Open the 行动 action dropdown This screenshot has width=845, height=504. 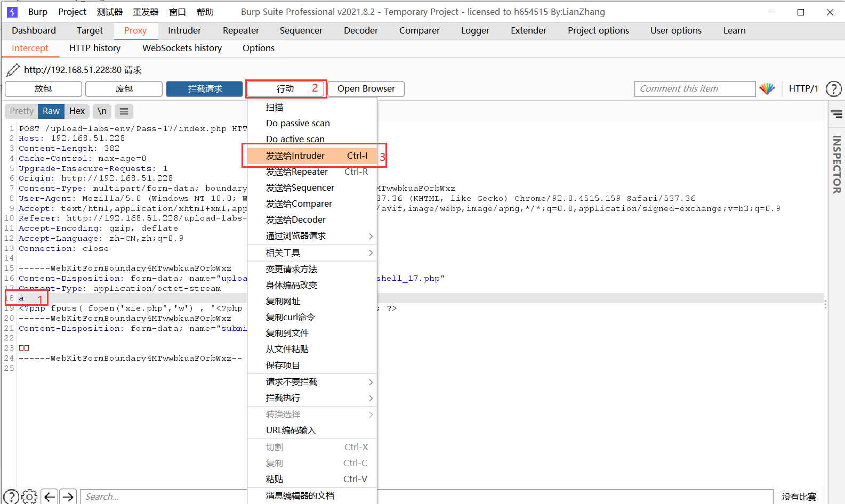point(286,89)
